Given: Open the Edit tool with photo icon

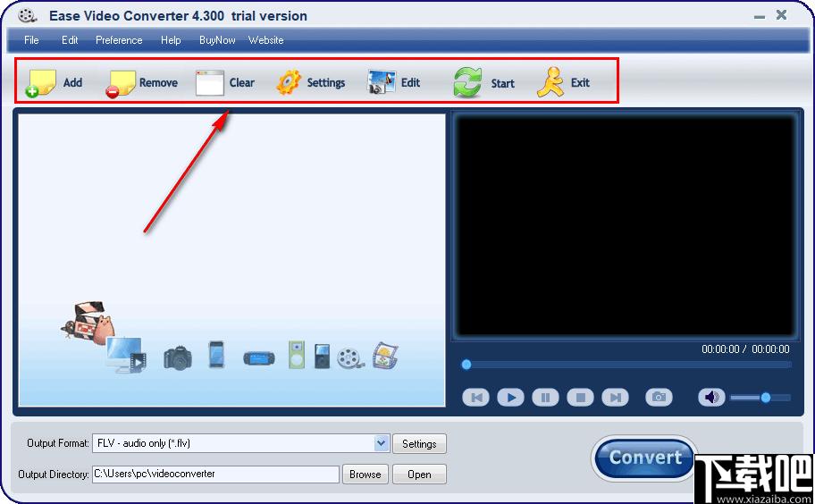Looking at the screenshot, I should pyautogui.click(x=393, y=82).
